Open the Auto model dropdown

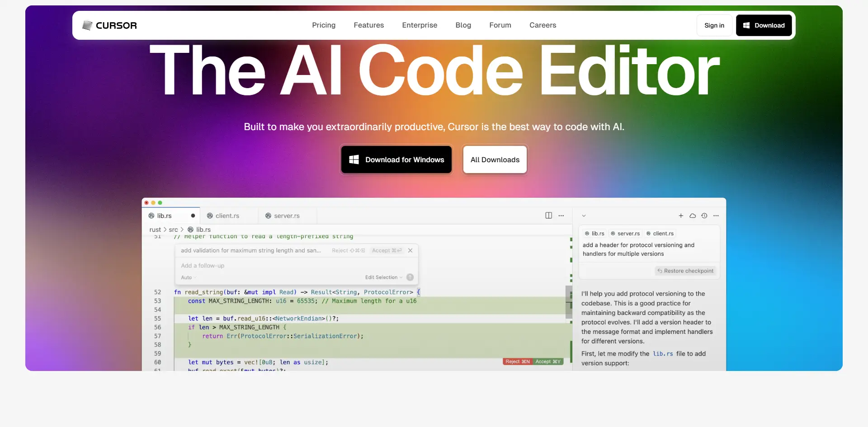(x=188, y=277)
